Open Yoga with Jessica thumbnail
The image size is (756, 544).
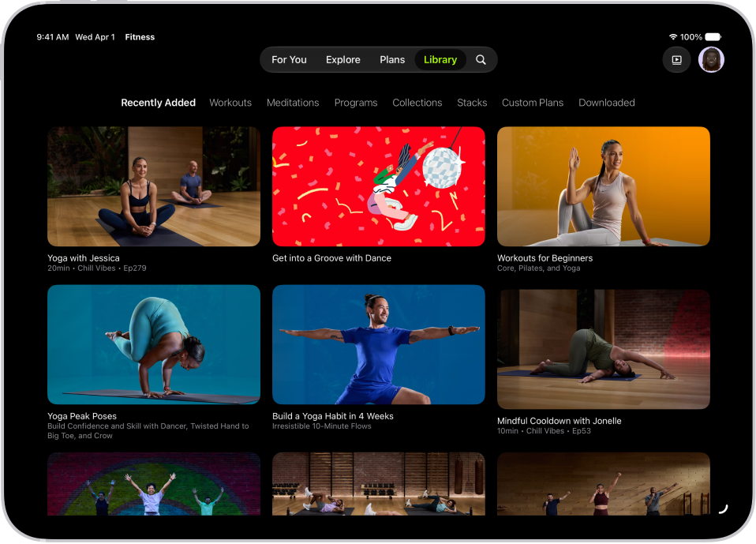click(154, 186)
